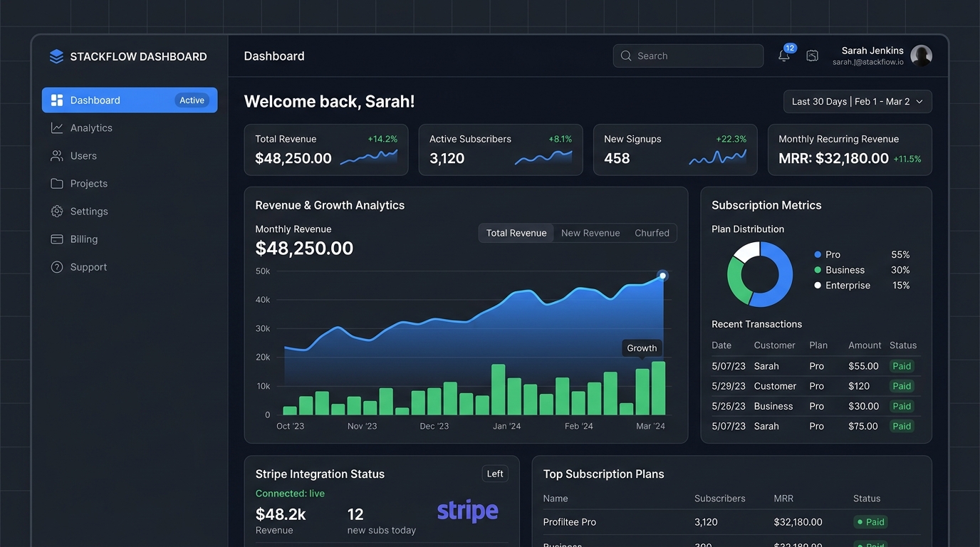Switch chart to New Revenue tab
This screenshot has width=980, height=547.
590,233
